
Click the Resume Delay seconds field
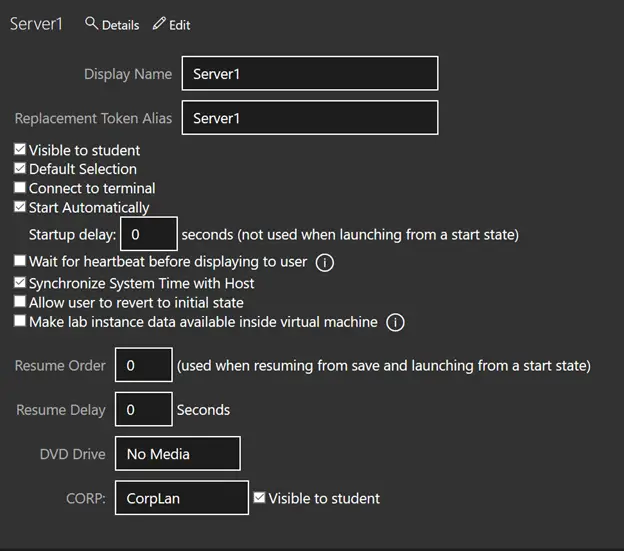pyautogui.click(x=144, y=410)
